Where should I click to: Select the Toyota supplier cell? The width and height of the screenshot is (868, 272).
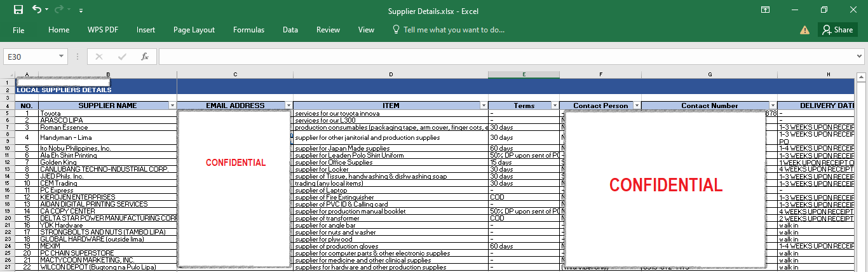pos(107,113)
